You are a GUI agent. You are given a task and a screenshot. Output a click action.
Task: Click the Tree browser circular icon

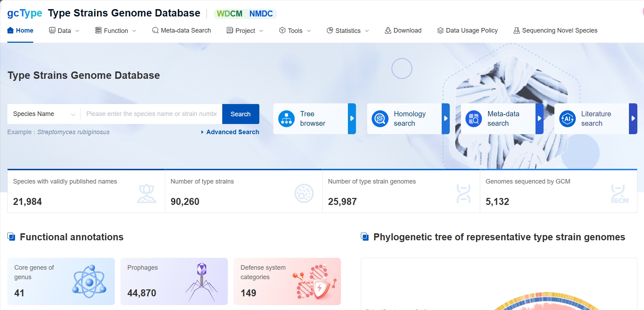[x=287, y=119]
